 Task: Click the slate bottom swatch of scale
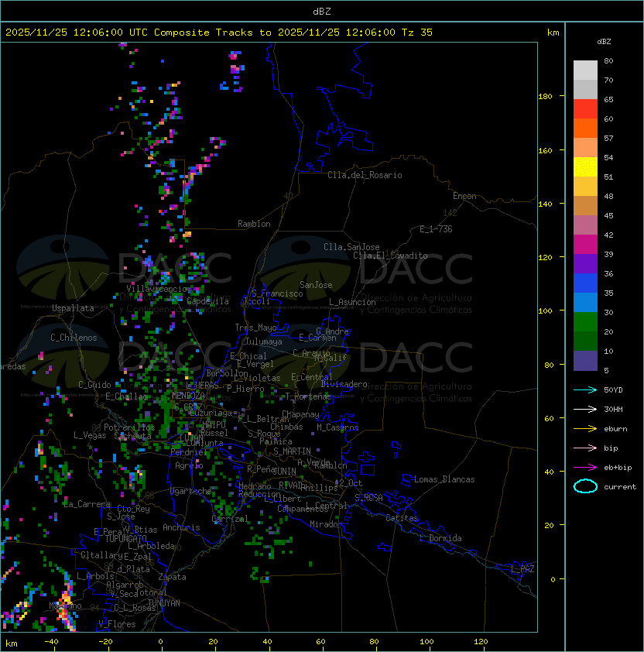(585, 361)
